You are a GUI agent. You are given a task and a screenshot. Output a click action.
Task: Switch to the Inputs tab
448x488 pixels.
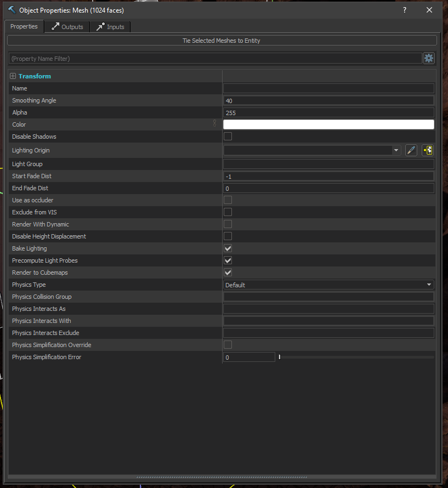[x=110, y=27]
